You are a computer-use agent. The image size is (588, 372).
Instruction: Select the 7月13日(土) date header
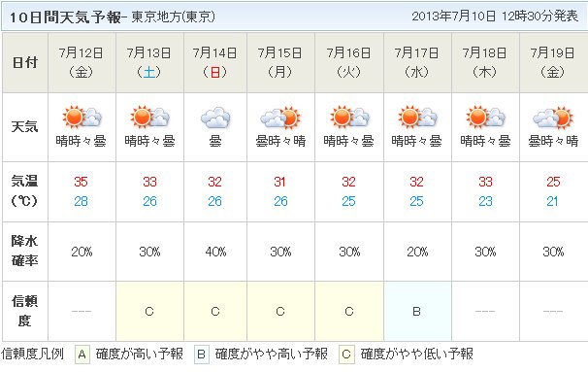(x=149, y=63)
